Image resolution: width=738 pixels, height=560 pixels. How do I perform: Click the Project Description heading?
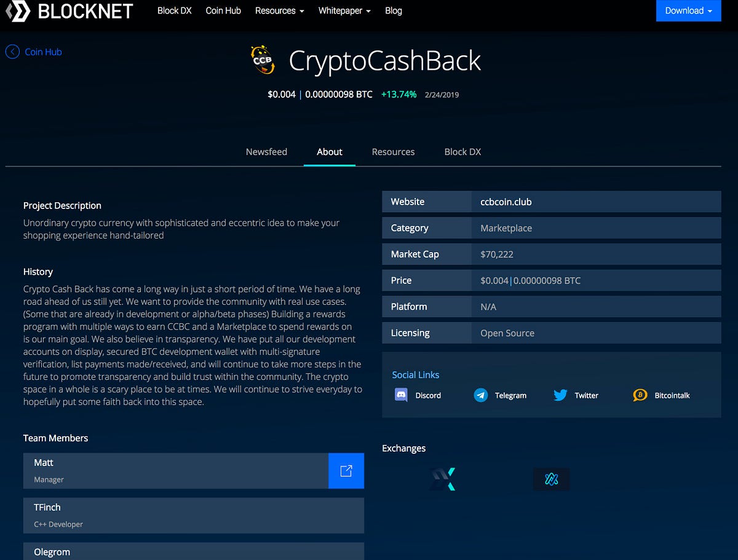tap(62, 205)
